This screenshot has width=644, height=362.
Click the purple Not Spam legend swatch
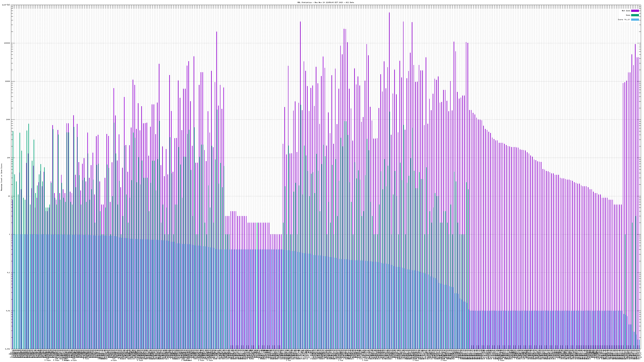[635, 11]
